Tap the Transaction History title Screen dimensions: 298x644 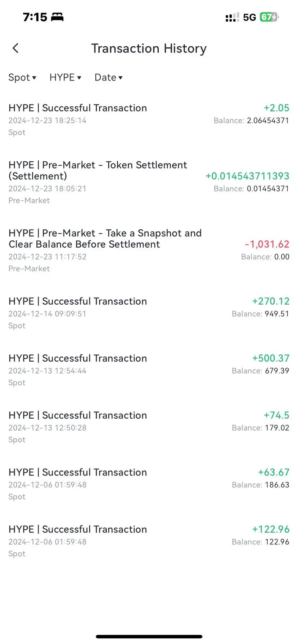pyautogui.click(x=149, y=49)
